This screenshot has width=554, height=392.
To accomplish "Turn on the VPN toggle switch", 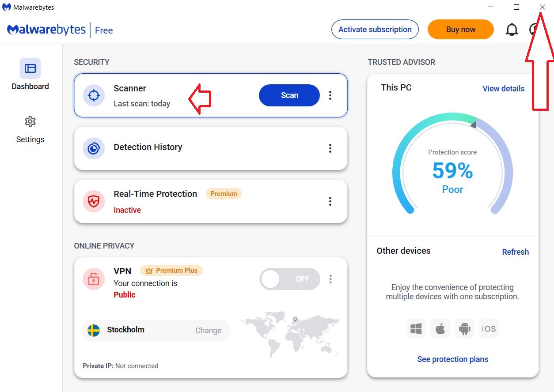I will [x=290, y=279].
